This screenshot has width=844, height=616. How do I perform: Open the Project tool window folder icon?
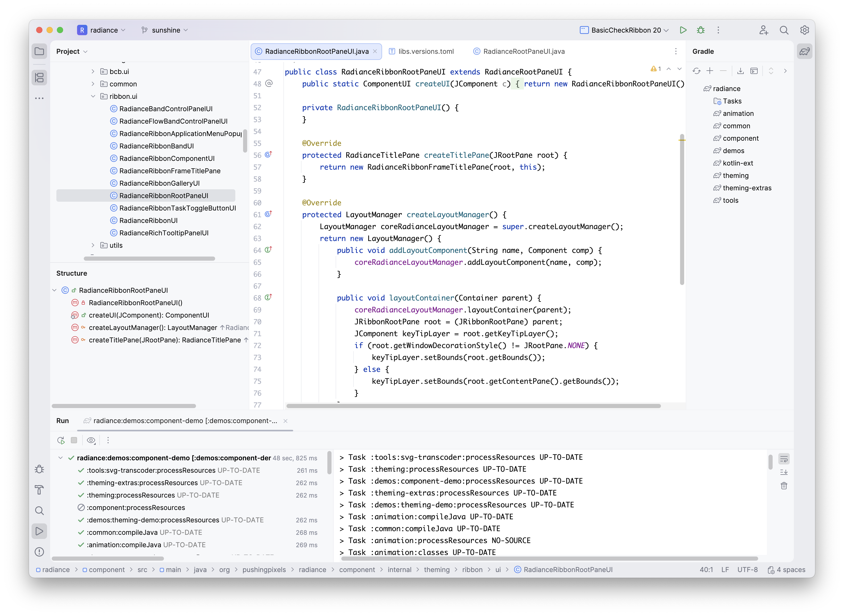point(39,51)
